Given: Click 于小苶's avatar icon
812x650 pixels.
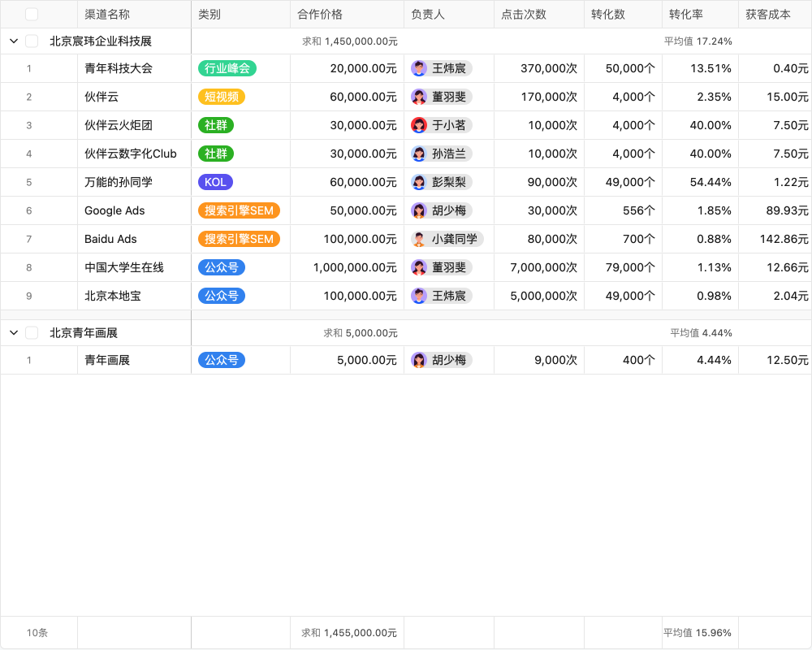Looking at the screenshot, I should point(420,125).
